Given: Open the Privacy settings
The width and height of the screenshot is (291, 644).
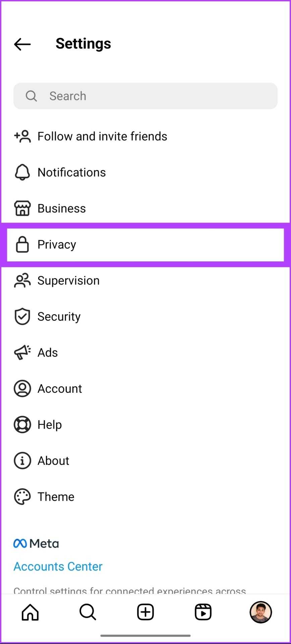Looking at the screenshot, I should pos(57,245).
